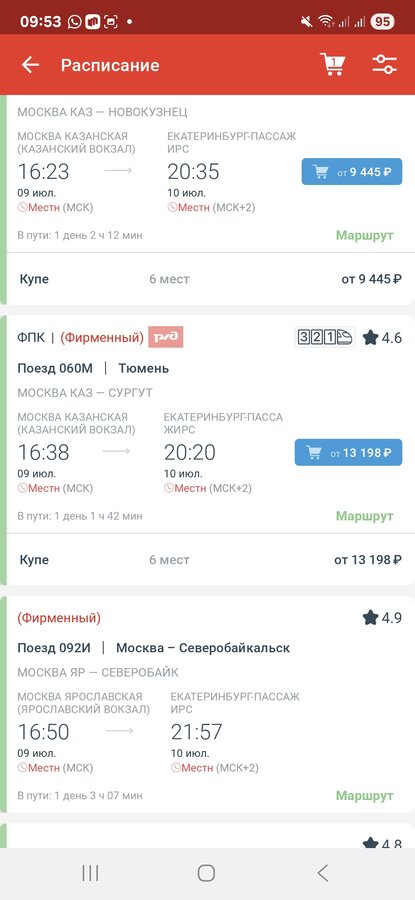Screen dimensions: 415x900
Task: Tap the Android home button
Action: (206, 873)
